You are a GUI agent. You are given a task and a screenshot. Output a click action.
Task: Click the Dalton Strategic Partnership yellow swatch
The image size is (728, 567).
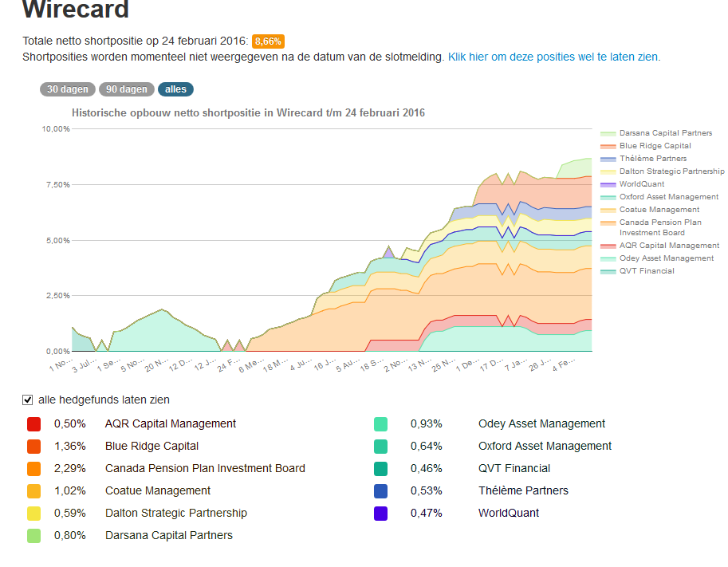[34, 513]
